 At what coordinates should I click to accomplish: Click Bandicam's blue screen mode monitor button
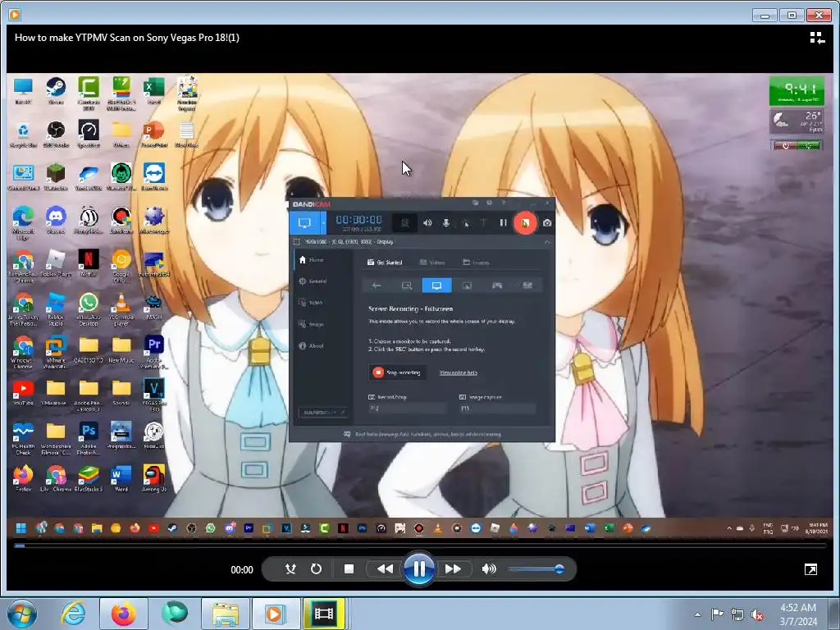point(304,223)
